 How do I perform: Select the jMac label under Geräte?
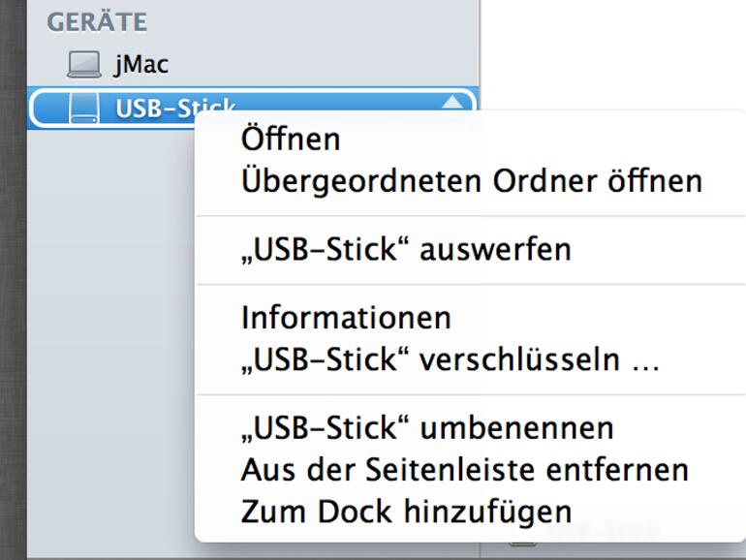(140, 65)
